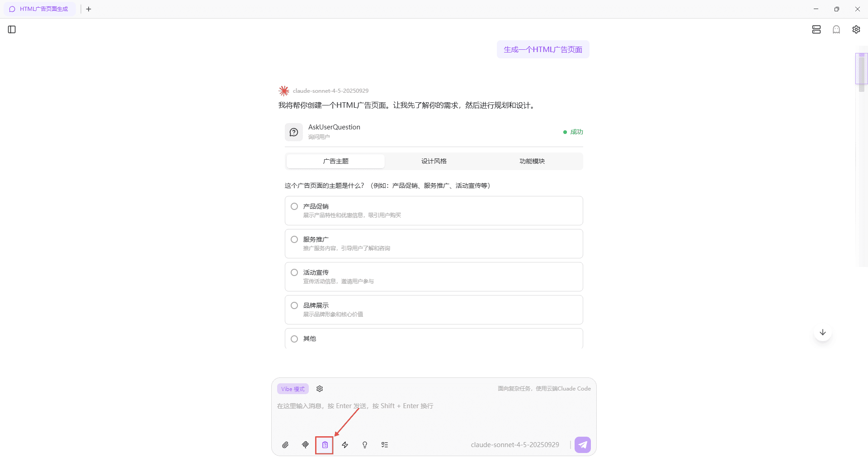Send message with paper plane button
The image size is (868, 467).
click(583, 445)
